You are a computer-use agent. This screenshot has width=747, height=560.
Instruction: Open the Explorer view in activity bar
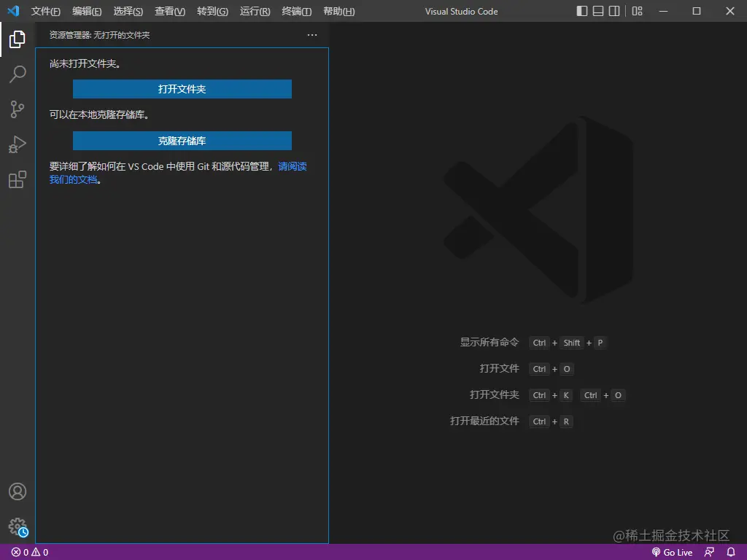(18, 39)
